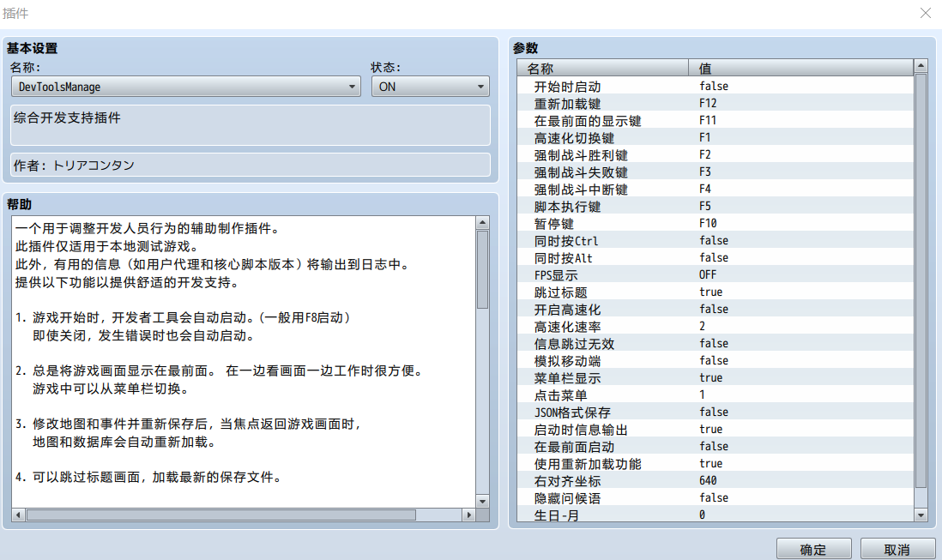Click the plugin description 综合开发支持插件
The height and width of the screenshot is (560, 942).
click(251, 125)
